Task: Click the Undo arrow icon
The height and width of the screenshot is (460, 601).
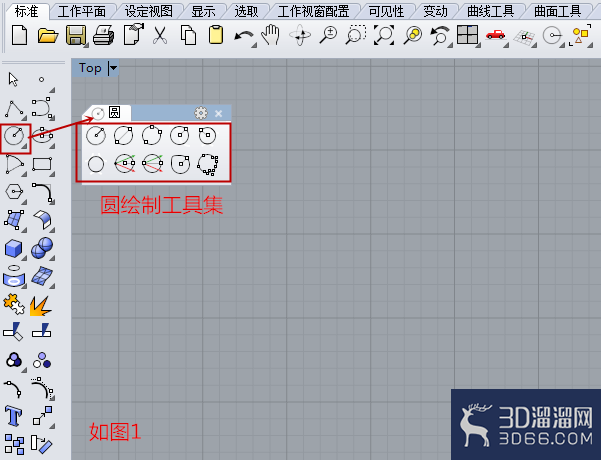Action: point(245,37)
